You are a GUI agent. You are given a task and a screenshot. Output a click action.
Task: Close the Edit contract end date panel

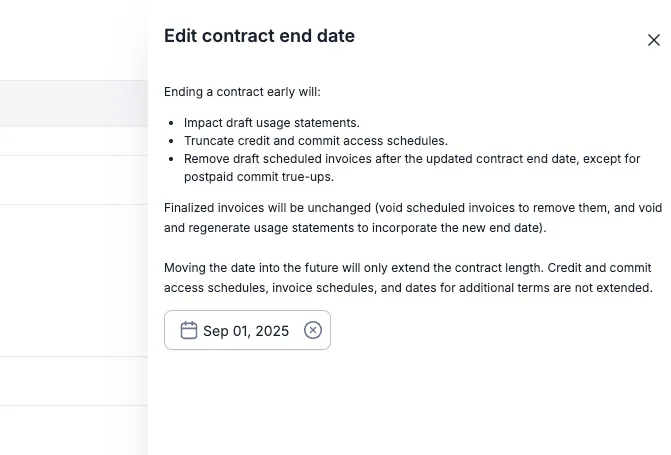pyautogui.click(x=654, y=40)
